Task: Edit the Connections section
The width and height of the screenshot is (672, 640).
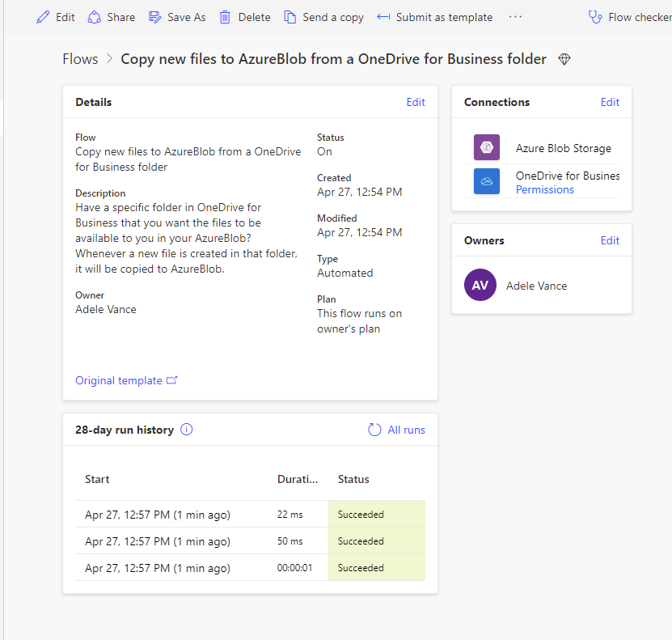Action: coord(610,102)
